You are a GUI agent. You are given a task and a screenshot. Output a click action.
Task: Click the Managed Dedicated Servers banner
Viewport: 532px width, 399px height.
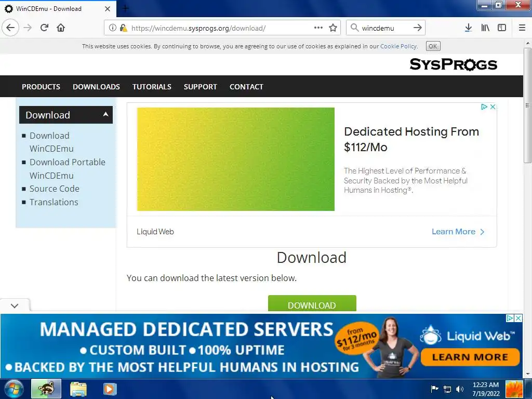(x=261, y=345)
